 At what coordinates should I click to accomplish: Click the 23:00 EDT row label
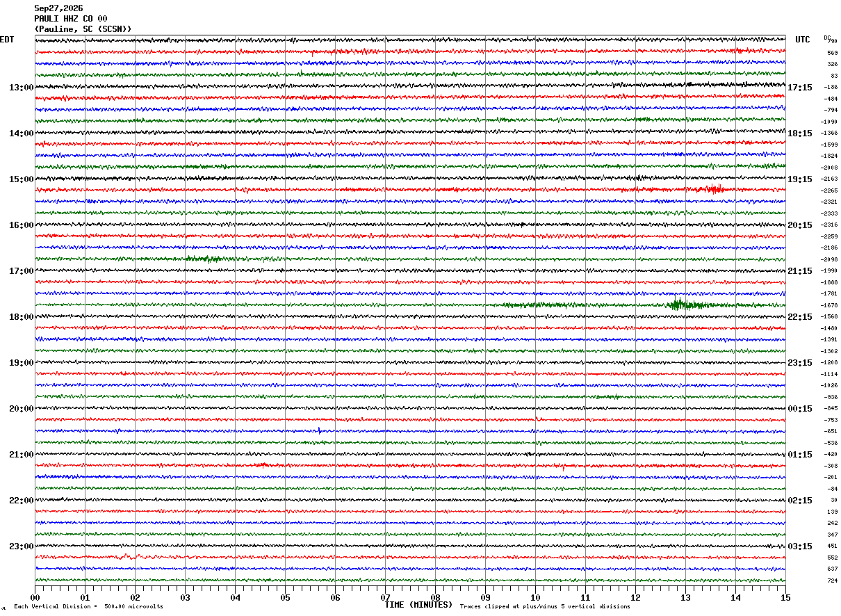pos(21,546)
